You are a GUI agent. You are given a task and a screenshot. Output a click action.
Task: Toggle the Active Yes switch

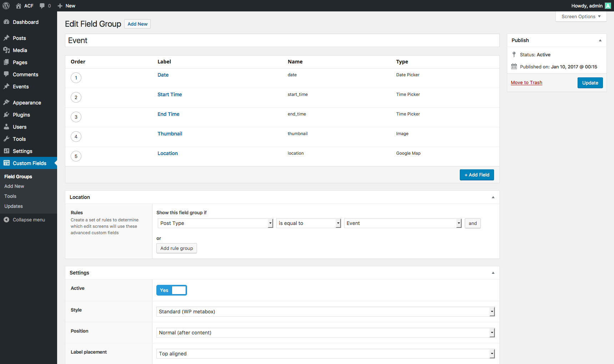click(x=172, y=290)
